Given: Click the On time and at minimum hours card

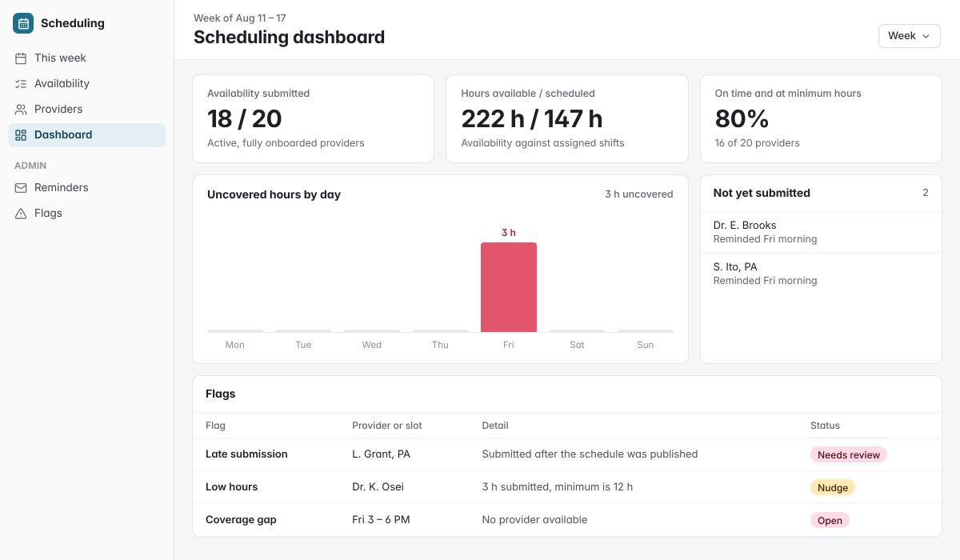Looking at the screenshot, I should tap(821, 118).
